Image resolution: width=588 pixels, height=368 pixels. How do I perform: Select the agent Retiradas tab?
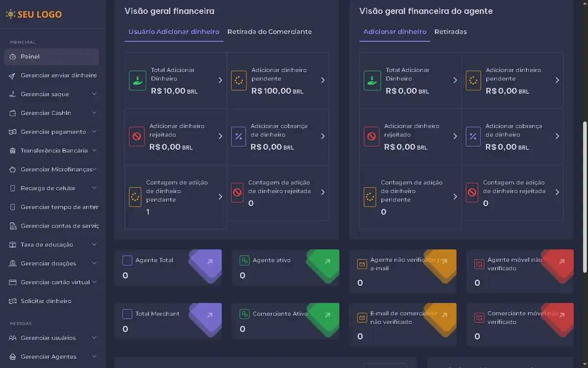tap(450, 32)
